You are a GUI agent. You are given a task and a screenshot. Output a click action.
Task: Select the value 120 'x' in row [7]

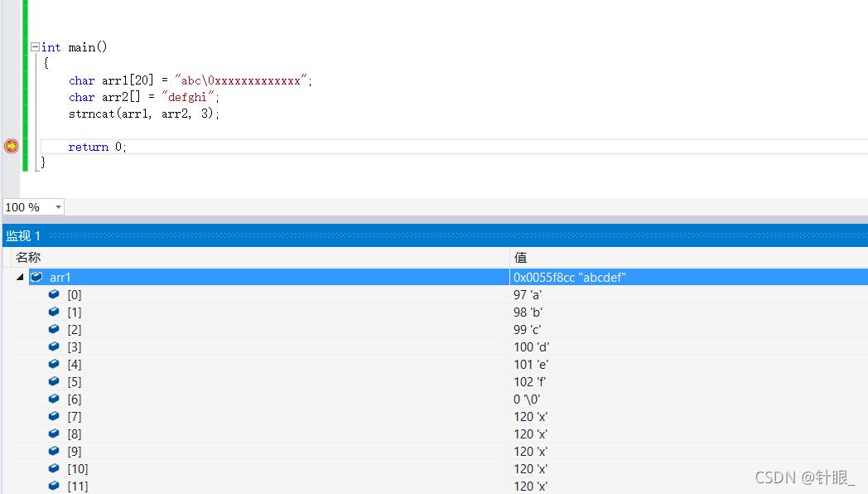[x=530, y=416]
